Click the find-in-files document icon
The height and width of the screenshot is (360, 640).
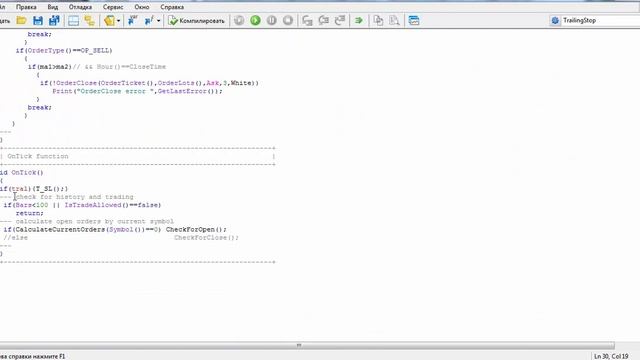(x=394, y=20)
